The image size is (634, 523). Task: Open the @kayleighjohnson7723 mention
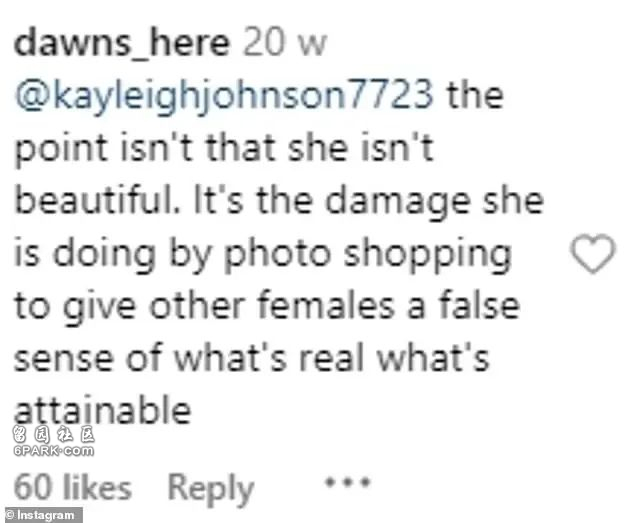pos(224,97)
